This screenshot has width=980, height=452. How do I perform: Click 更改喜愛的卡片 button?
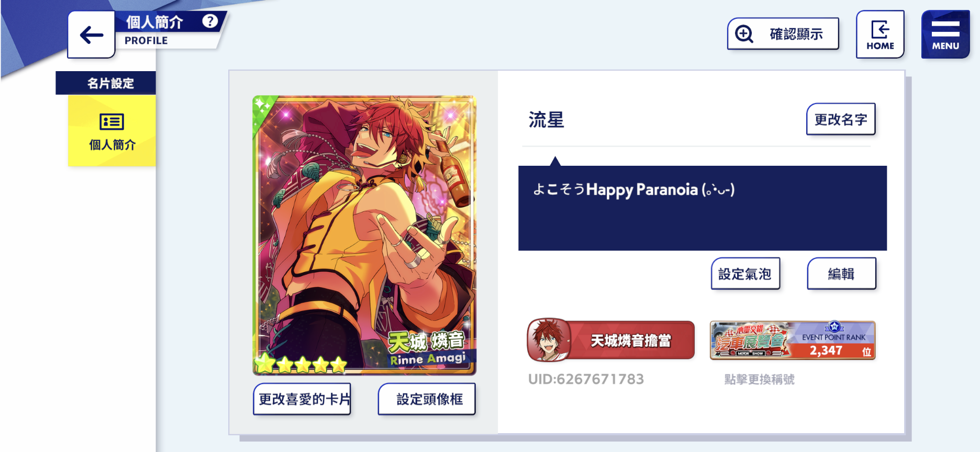pos(302,399)
